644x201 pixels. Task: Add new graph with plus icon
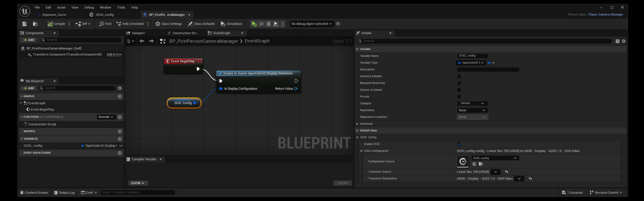point(120,96)
